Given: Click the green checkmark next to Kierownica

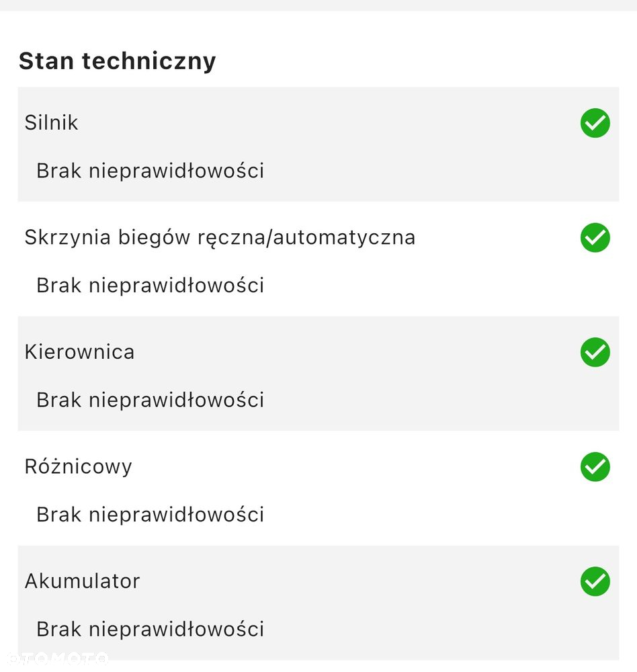Looking at the screenshot, I should tap(595, 352).
